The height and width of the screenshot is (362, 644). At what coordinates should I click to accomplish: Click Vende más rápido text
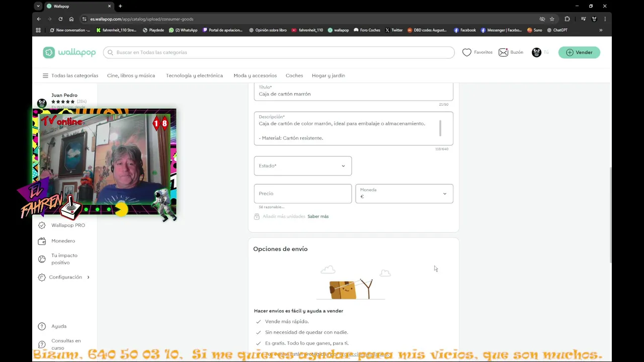point(287,321)
